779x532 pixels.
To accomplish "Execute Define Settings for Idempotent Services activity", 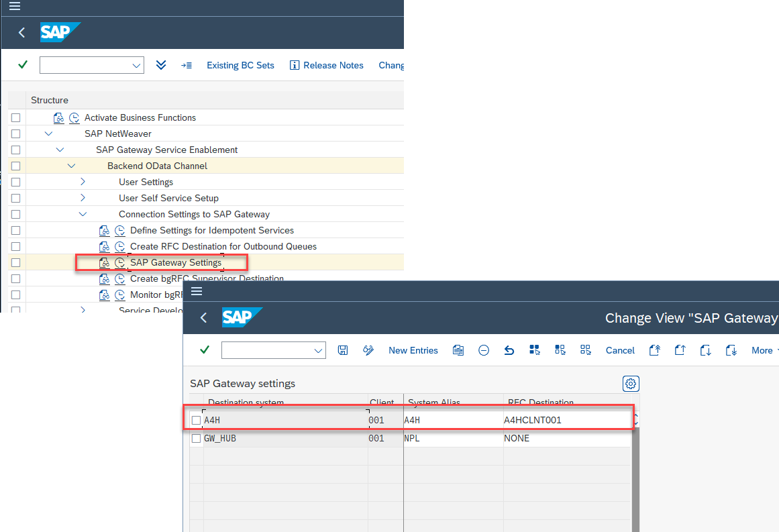I will click(x=119, y=231).
